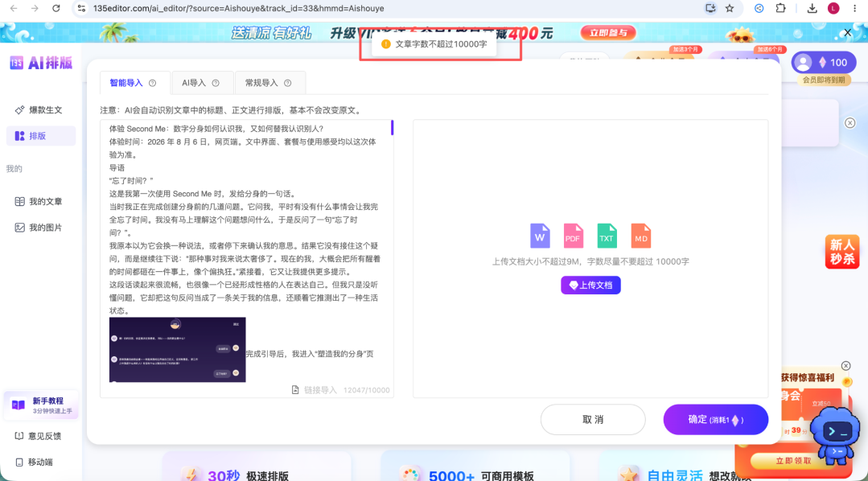Open 新手教程 quick start card
Viewport: 868px width, 481px height.
click(x=41, y=405)
